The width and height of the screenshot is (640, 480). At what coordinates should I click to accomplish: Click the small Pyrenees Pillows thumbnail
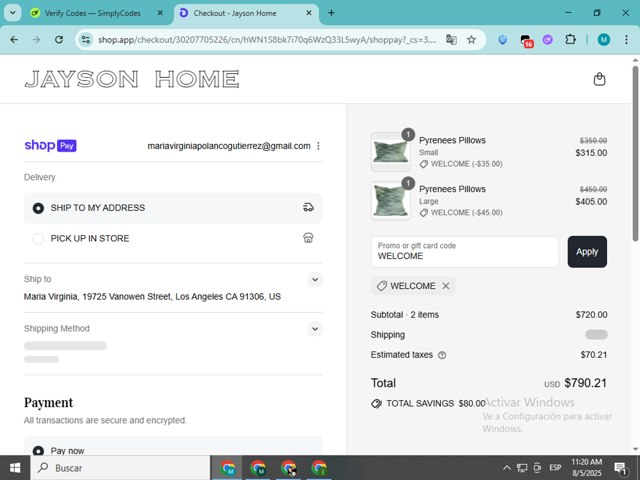coord(391,152)
